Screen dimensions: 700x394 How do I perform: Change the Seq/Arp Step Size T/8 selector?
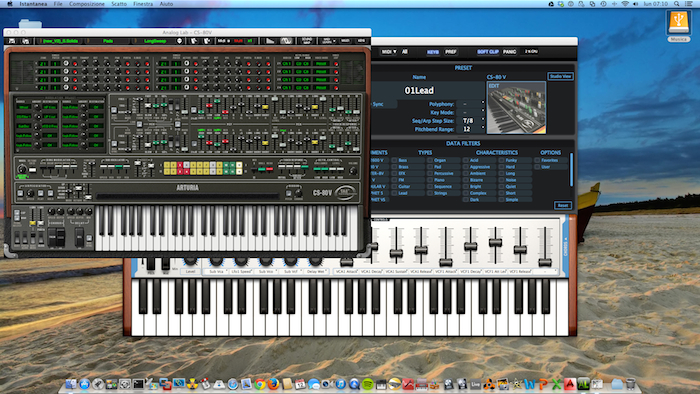(471, 120)
